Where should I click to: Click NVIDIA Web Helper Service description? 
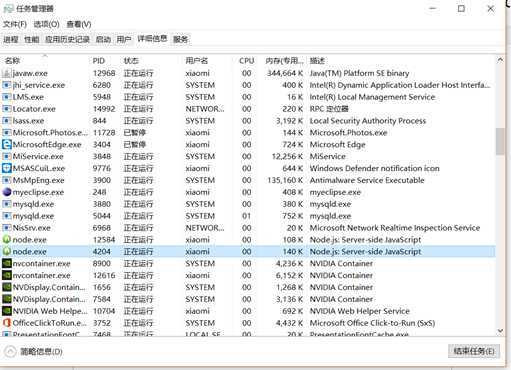click(x=359, y=311)
